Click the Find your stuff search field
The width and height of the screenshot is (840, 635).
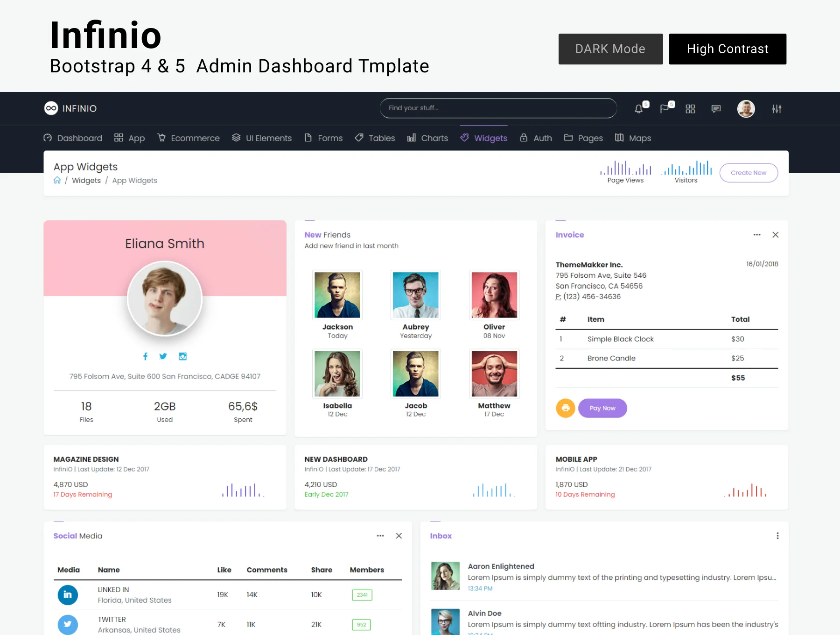pyautogui.click(x=498, y=108)
